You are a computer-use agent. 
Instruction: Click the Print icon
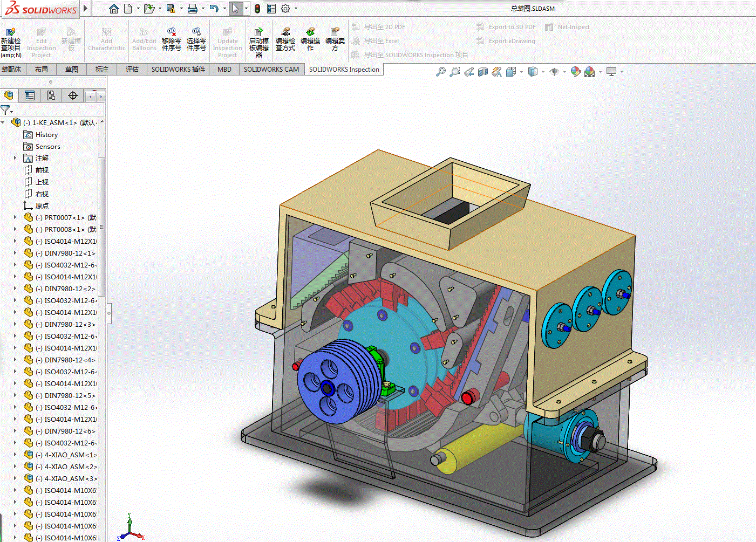[x=192, y=9]
